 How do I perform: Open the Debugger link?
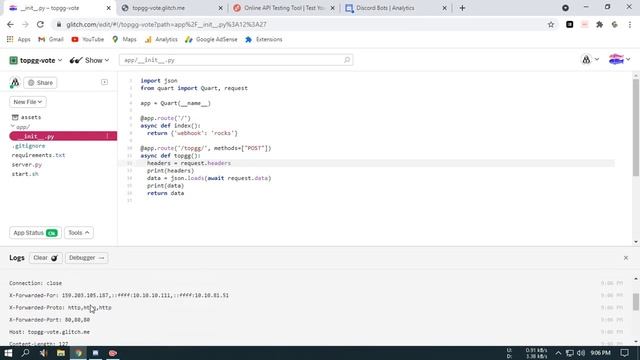pos(87,258)
